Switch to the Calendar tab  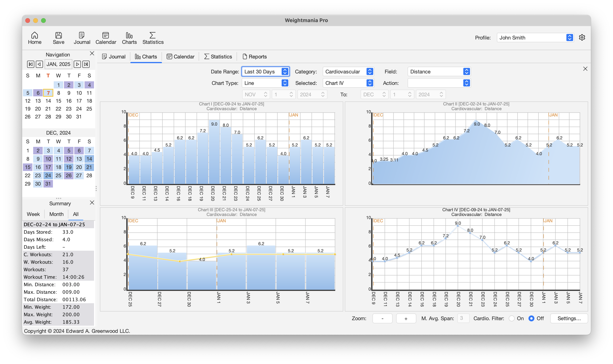tap(180, 57)
